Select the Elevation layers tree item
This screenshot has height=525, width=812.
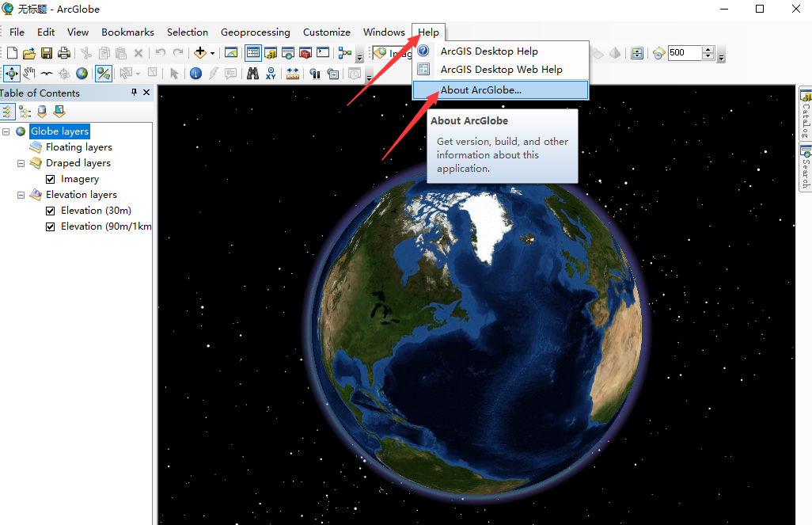click(x=82, y=194)
